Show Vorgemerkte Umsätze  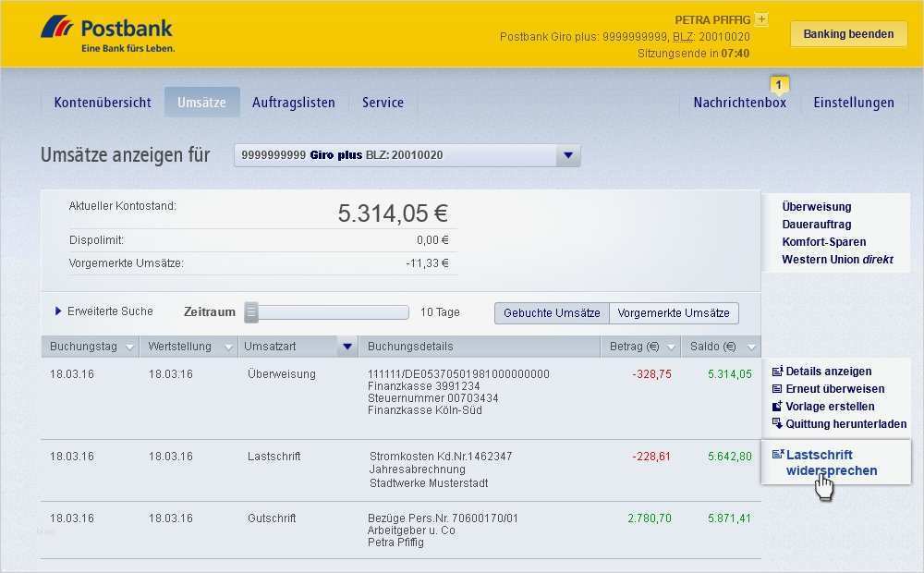pos(674,313)
